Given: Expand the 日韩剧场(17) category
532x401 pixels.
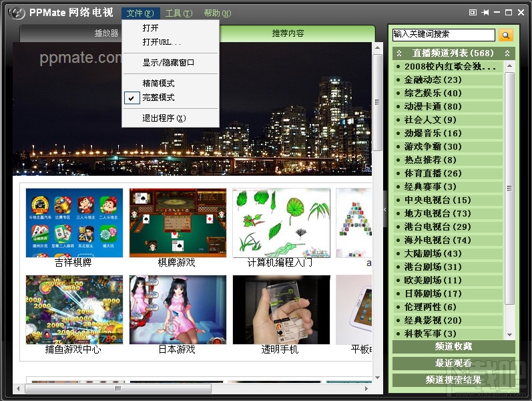Looking at the screenshot, I should pyautogui.click(x=448, y=293).
